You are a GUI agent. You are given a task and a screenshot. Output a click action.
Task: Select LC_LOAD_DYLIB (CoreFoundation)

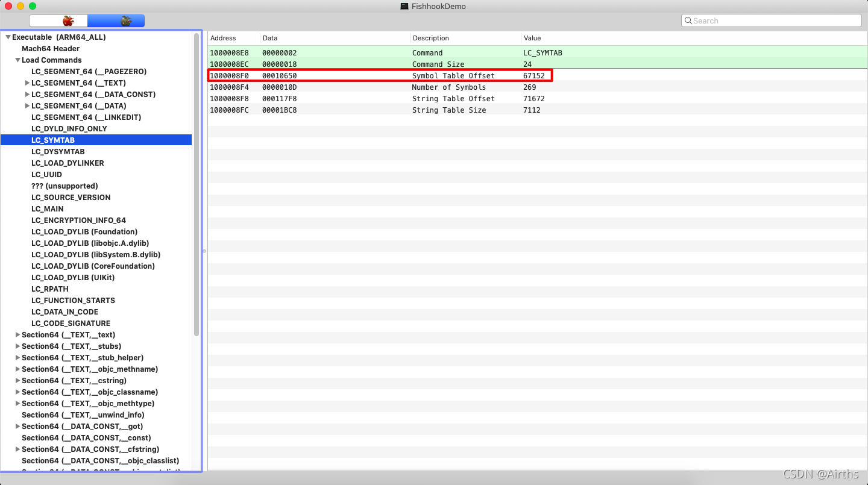point(93,266)
